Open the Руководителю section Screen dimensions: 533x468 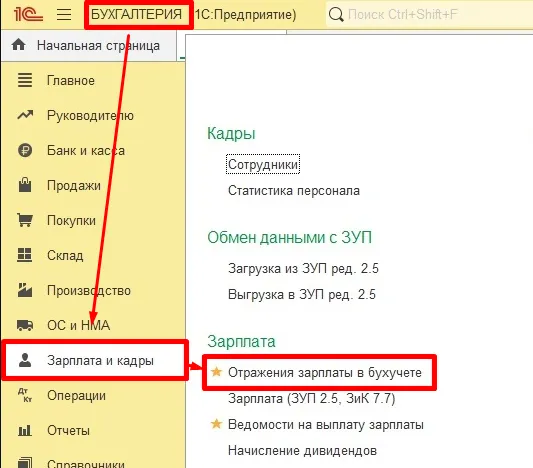(x=90, y=116)
